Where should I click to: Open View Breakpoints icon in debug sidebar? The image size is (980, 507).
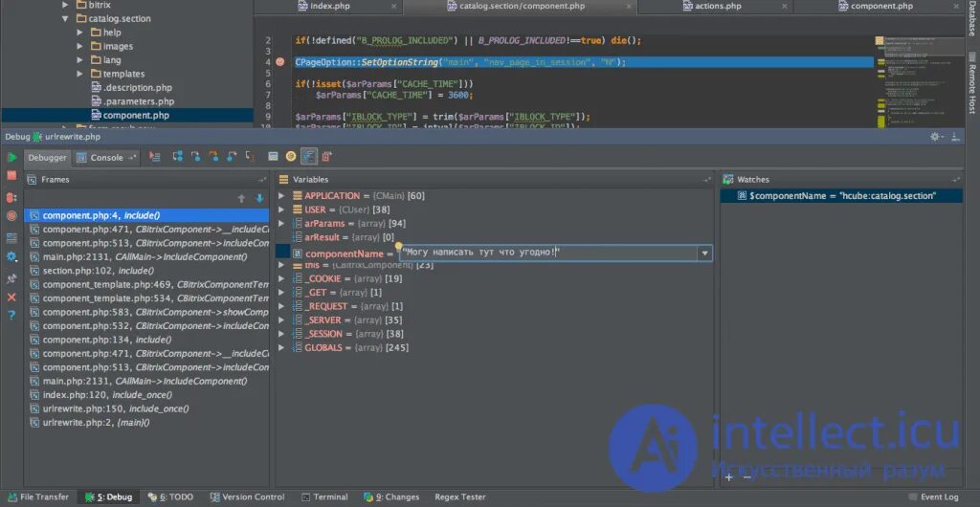(11, 197)
